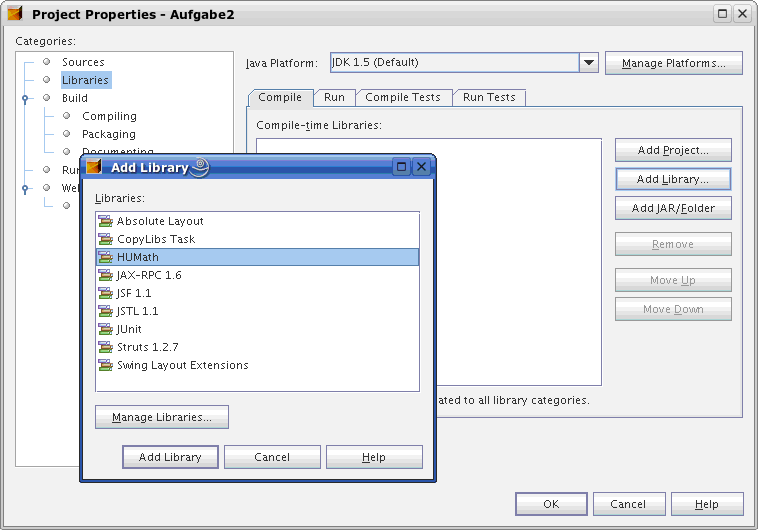758x530 pixels.
Task: Click the JUnit library icon
Action: [105, 329]
